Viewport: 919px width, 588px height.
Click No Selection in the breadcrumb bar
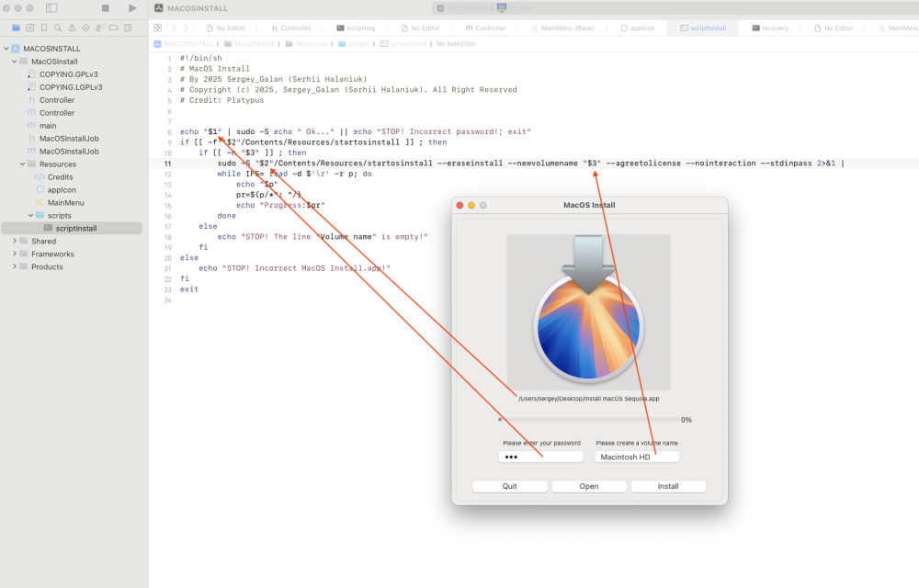coord(456,44)
